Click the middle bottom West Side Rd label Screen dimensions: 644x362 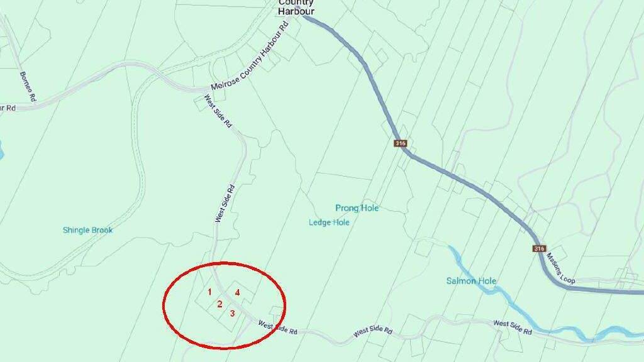click(372, 332)
